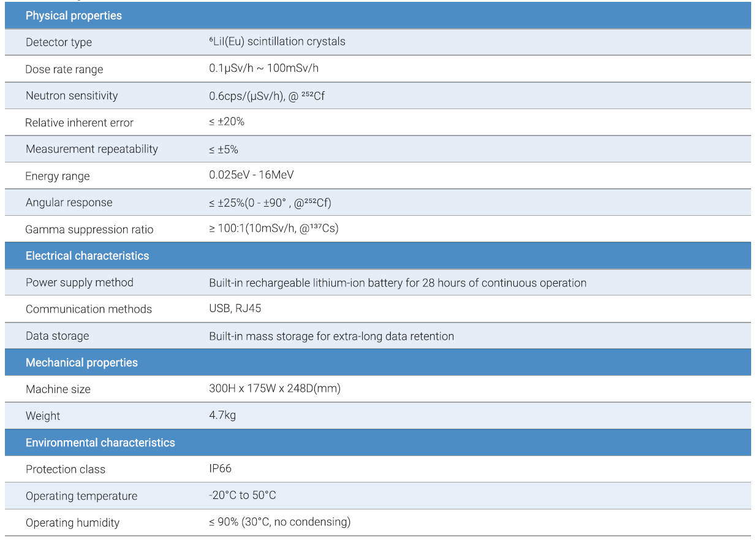756x545 pixels.
Task: Click the Neutron sensitivity label
Action: 72,96
